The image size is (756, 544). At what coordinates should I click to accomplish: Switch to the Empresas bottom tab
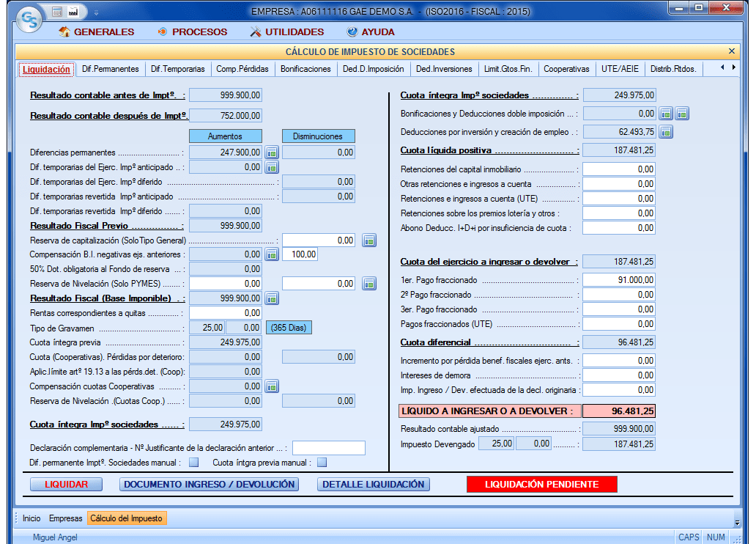tap(66, 518)
